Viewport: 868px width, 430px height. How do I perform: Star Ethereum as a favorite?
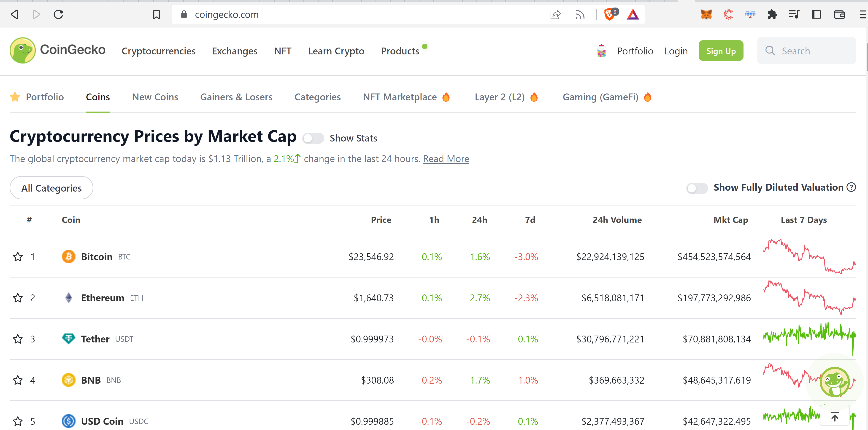coord(18,298)
